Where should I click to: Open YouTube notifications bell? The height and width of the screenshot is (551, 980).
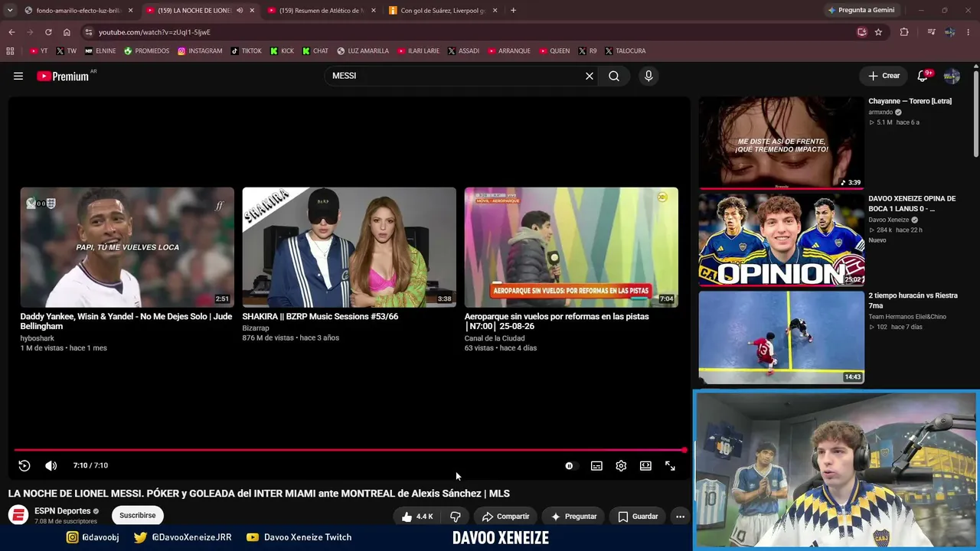(923, 76)
